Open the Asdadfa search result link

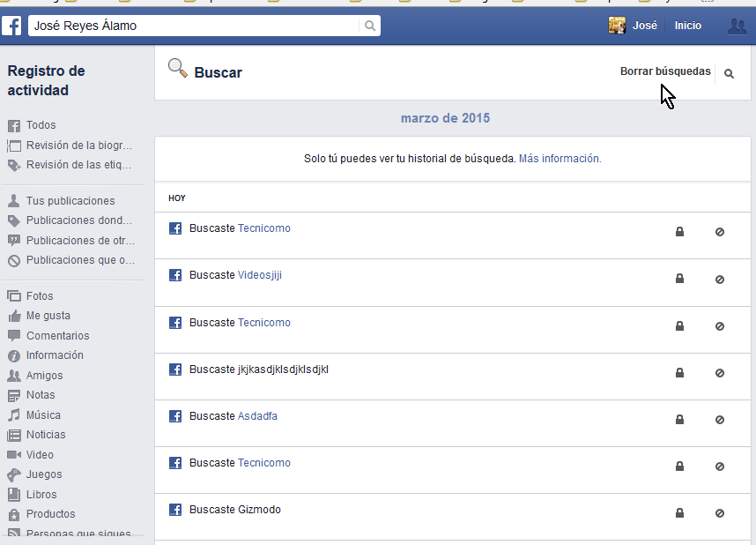pyautogui.click(x=257, y=415)
